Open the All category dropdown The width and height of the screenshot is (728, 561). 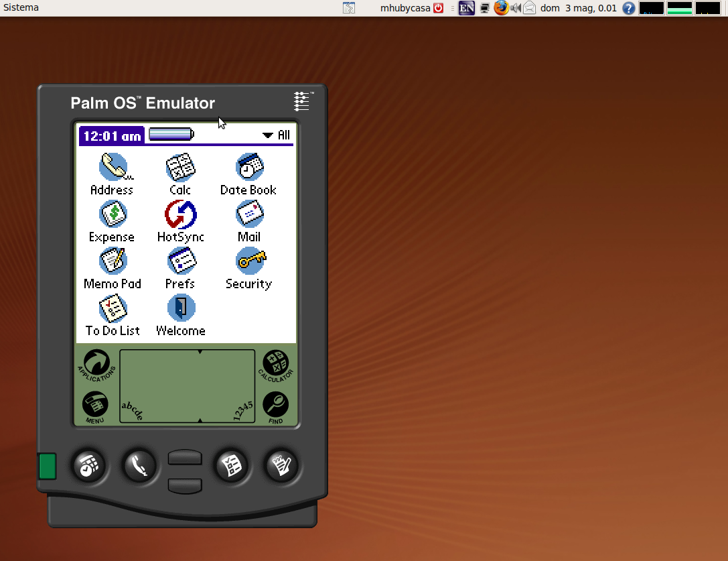tap(276, 135)
